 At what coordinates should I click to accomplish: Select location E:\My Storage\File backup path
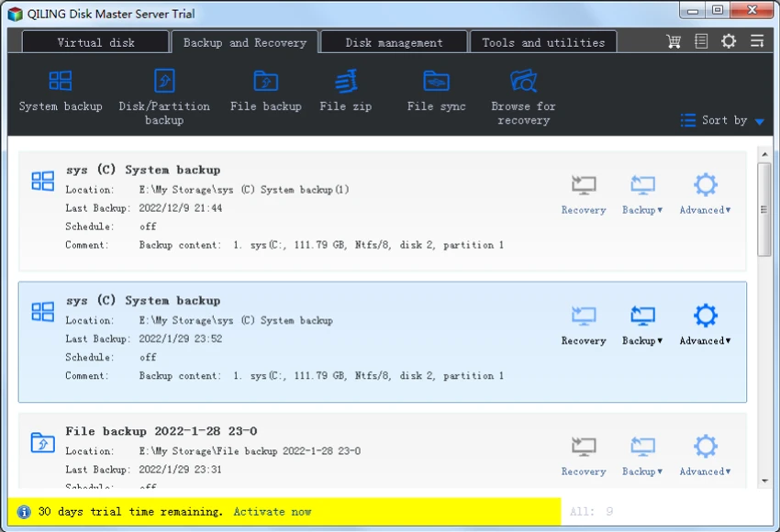[x=250, y=451]
